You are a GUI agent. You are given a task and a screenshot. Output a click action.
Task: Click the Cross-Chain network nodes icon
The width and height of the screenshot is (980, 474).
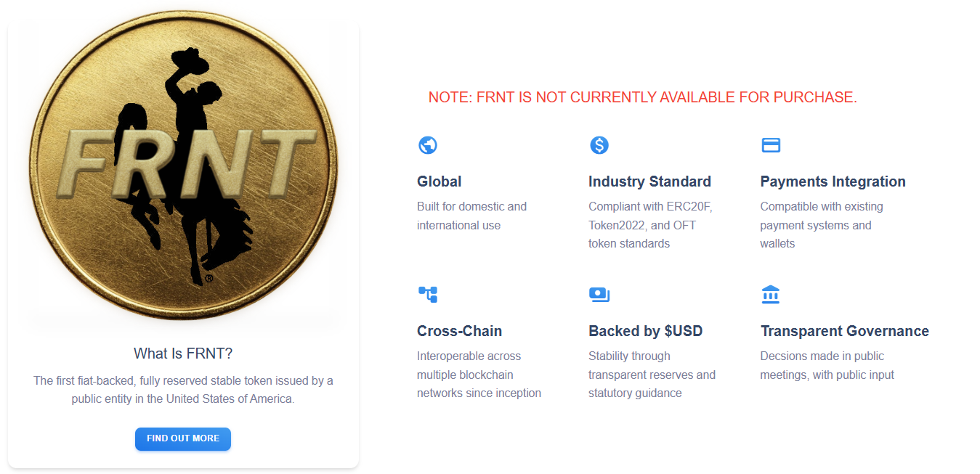point(428,295)
